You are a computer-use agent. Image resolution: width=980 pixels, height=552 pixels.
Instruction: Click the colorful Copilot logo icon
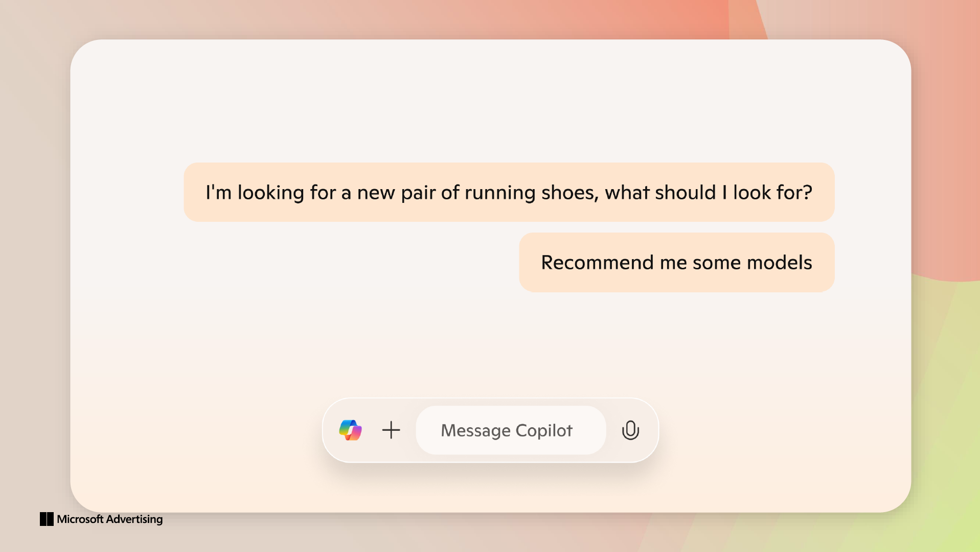351,430
